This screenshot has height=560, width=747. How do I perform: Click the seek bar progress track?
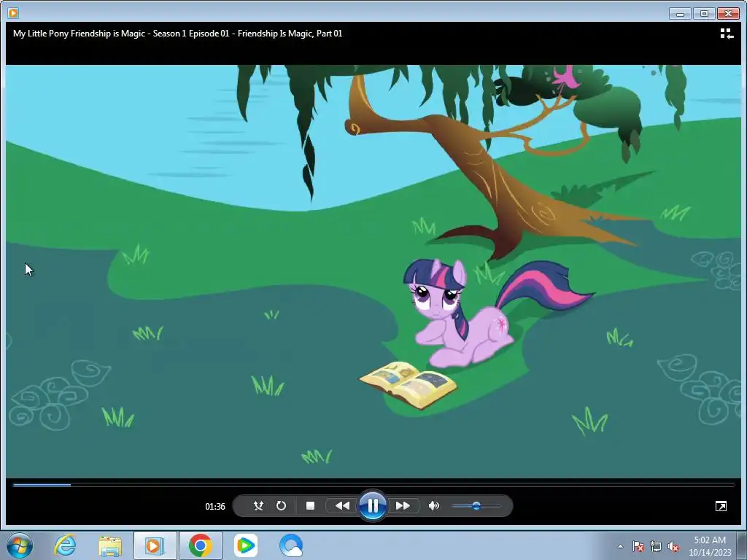(x=373, y=485)
